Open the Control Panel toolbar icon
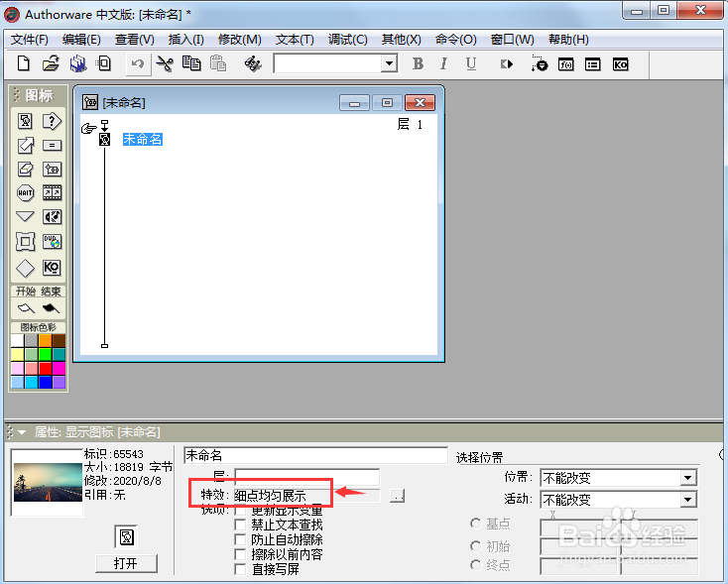 click(x=539, y=63)
